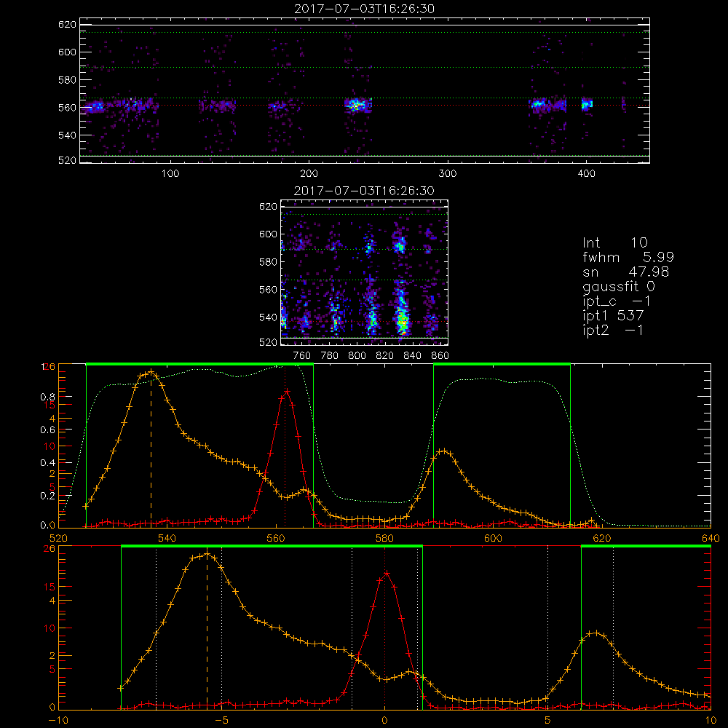Click thick green bar spanning 589–614 on upper plot
This screenshot has height=728, width=728.
(502, 364)
